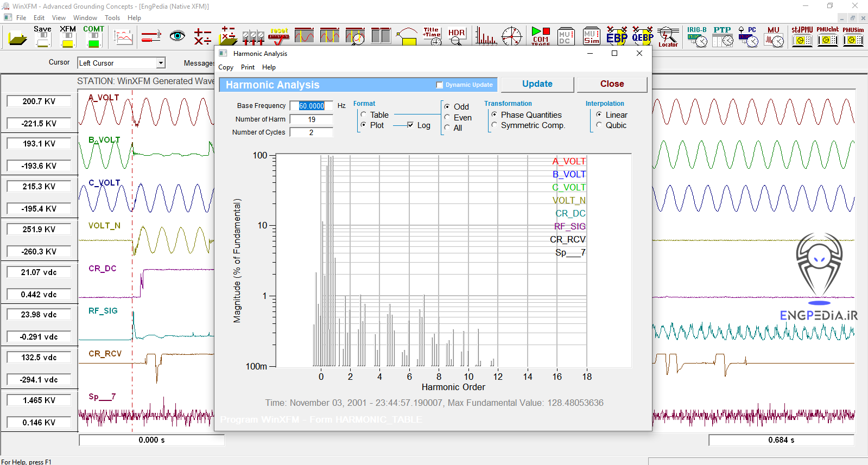Select C_VOLT in the chart legend
This screenshot has height=465, width=868.
click(569, 187)
